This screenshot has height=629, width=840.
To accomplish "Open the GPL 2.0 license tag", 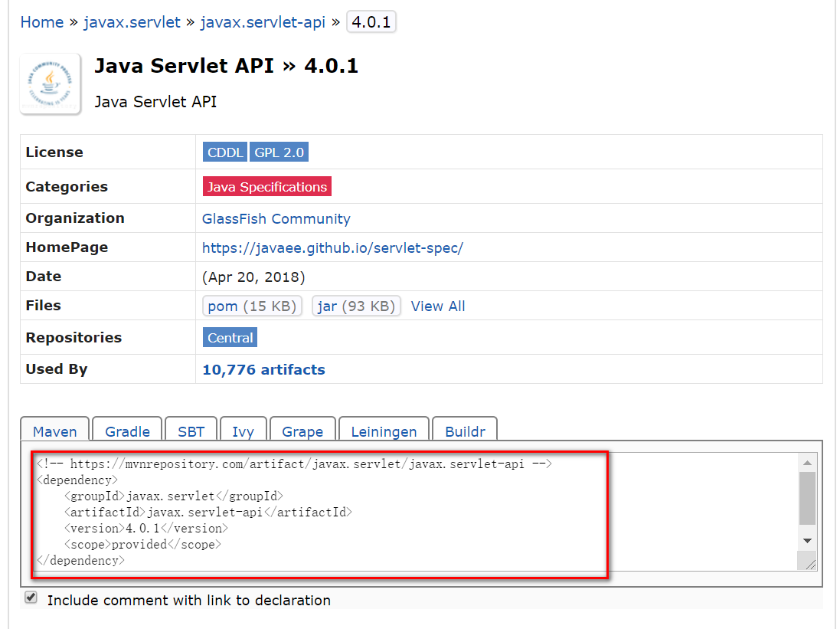I will tap(279, 152).
